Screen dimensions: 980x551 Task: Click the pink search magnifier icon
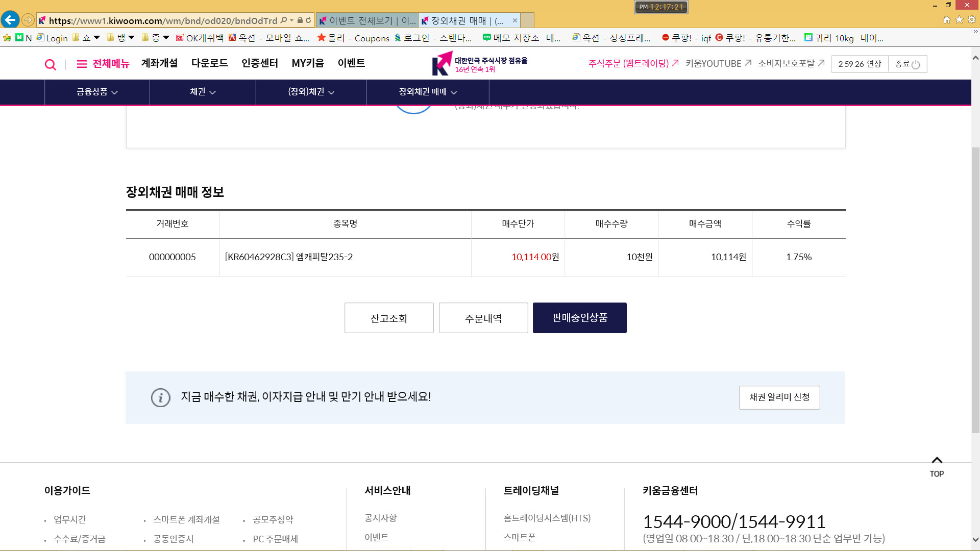pos(50,64)
